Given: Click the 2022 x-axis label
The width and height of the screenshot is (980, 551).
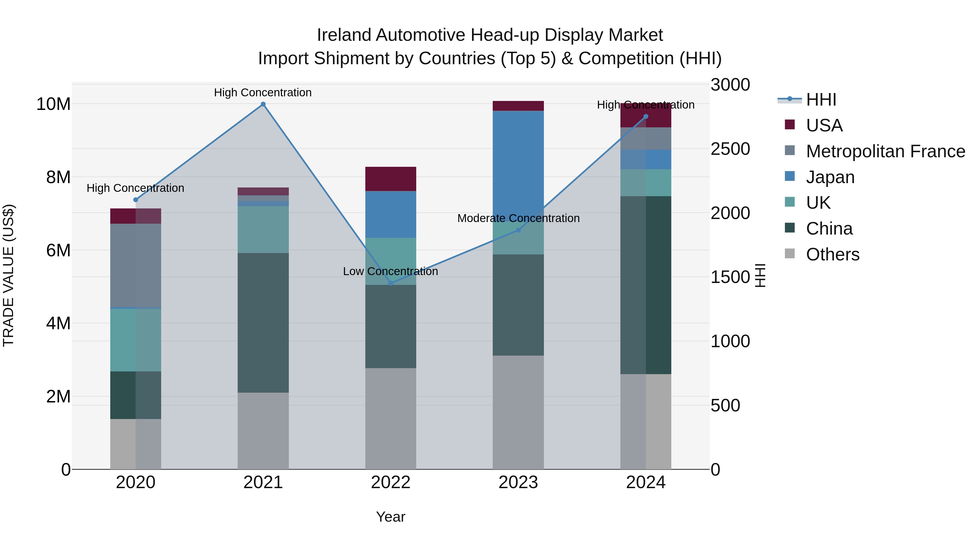Looking at the screenshot, I should point(391,482).
